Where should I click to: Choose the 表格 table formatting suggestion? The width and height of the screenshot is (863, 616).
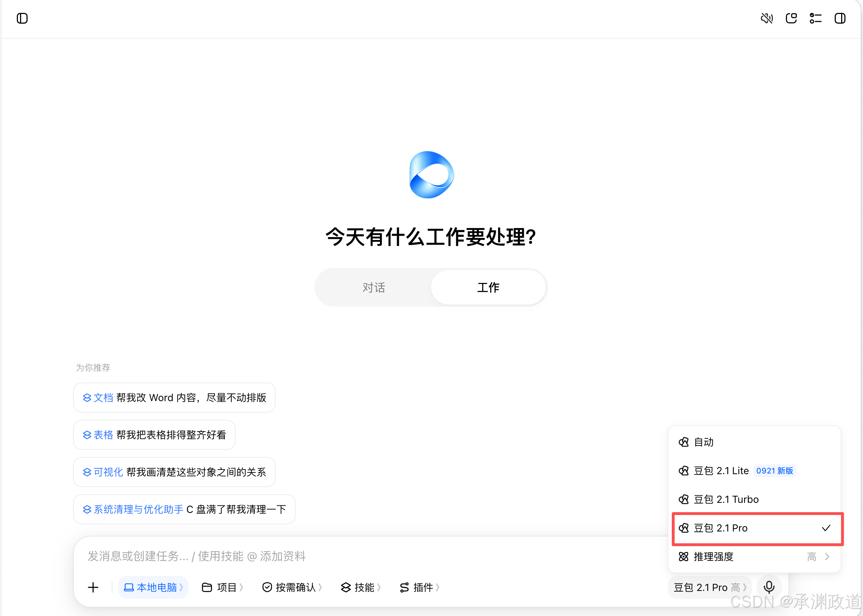[x=154, y=435]
